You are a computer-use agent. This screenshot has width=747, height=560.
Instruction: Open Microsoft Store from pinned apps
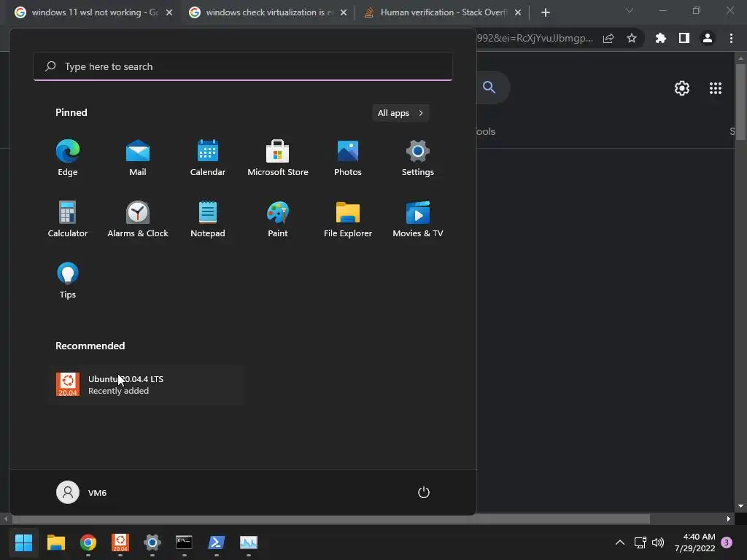pyautogui.click(x=278, y=158)
